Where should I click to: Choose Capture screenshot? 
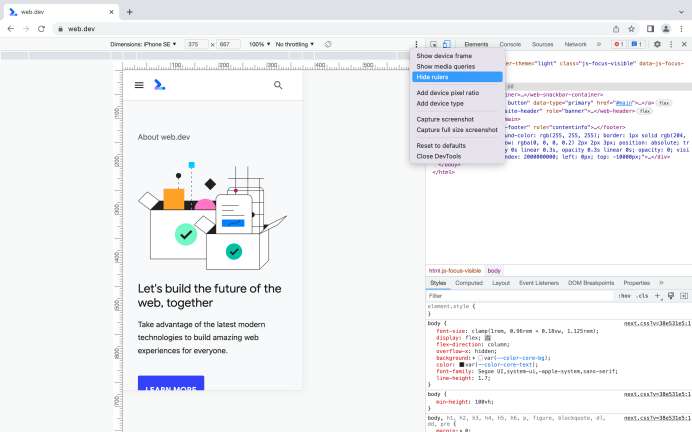(x=457, y=119)
